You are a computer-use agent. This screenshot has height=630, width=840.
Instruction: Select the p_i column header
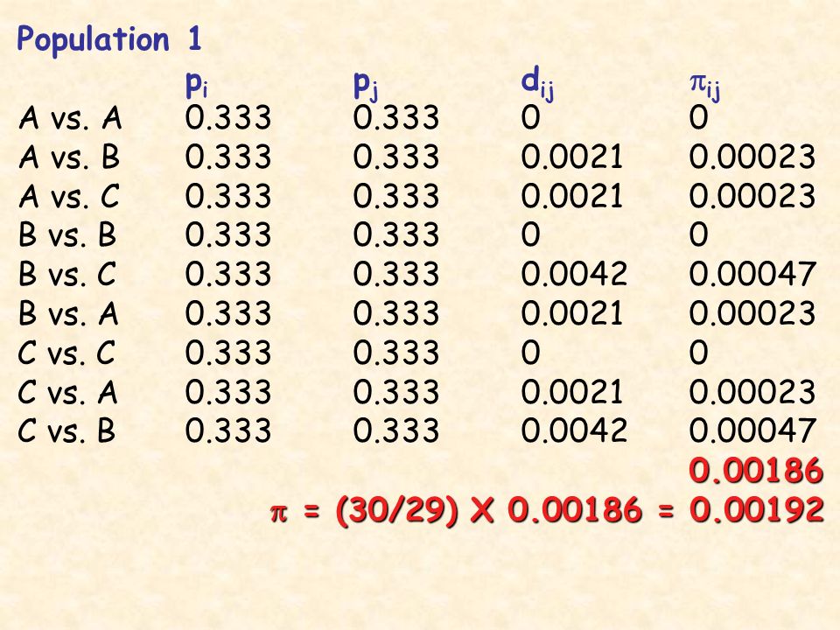tap(197, 85)
